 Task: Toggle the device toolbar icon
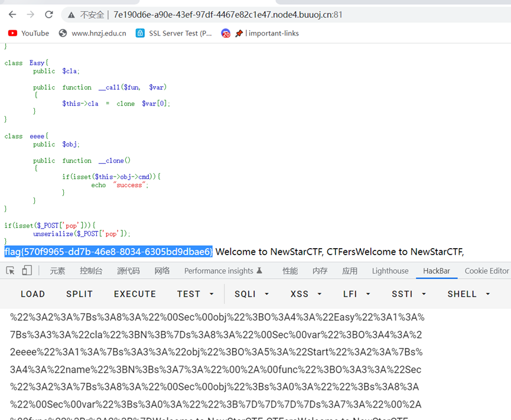point(27,271)
